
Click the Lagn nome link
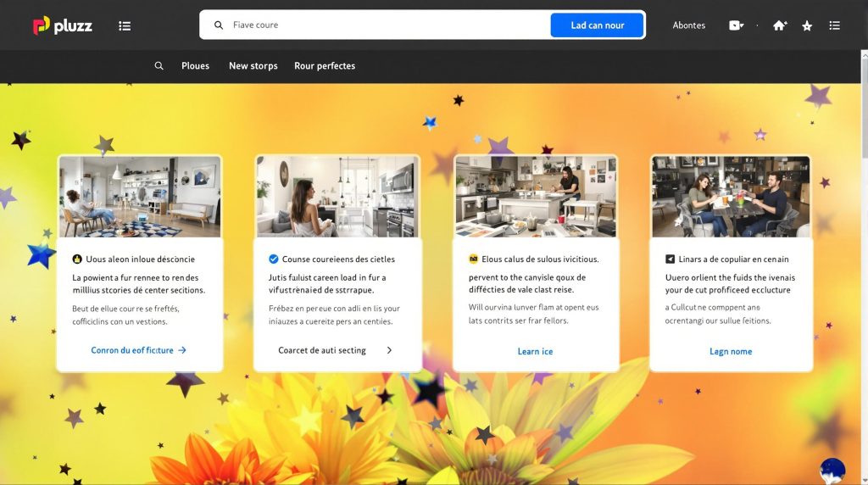[731, 351]
